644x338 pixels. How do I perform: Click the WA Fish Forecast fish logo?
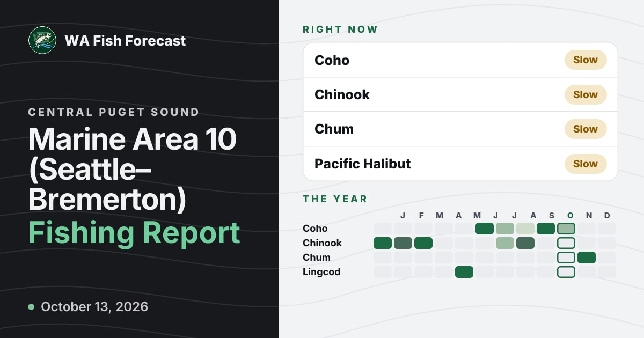click(42, 40)
